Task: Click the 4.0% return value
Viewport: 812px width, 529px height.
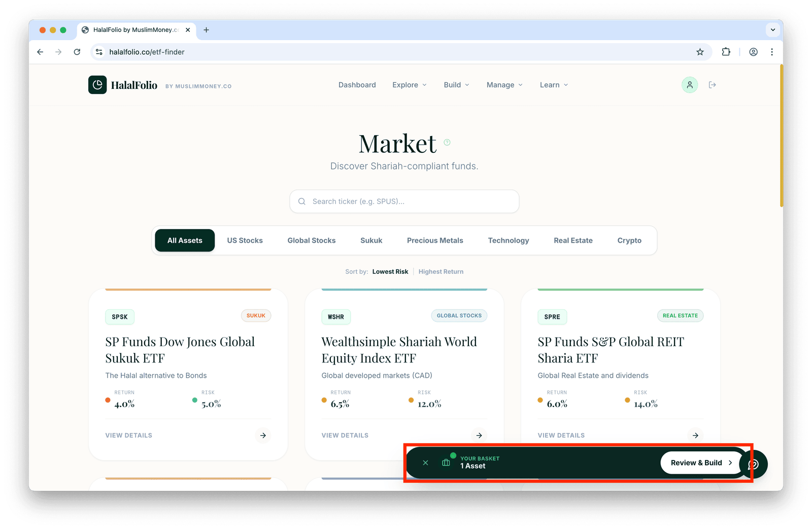Action: point(124,404)
